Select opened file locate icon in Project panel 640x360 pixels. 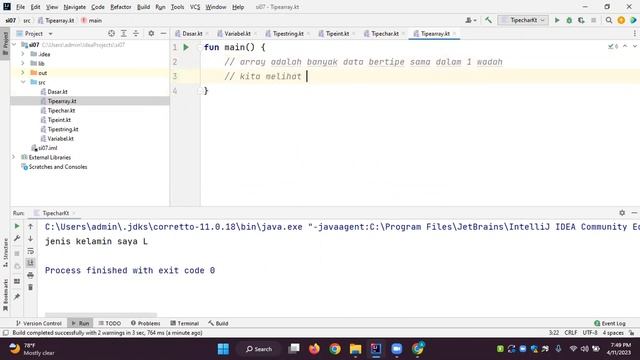[x=111, y=33]
